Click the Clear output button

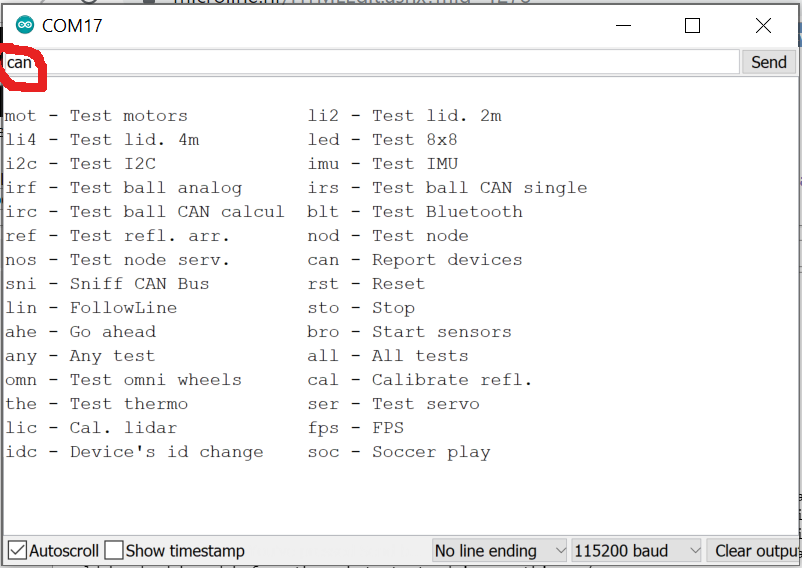click(753, 551)
